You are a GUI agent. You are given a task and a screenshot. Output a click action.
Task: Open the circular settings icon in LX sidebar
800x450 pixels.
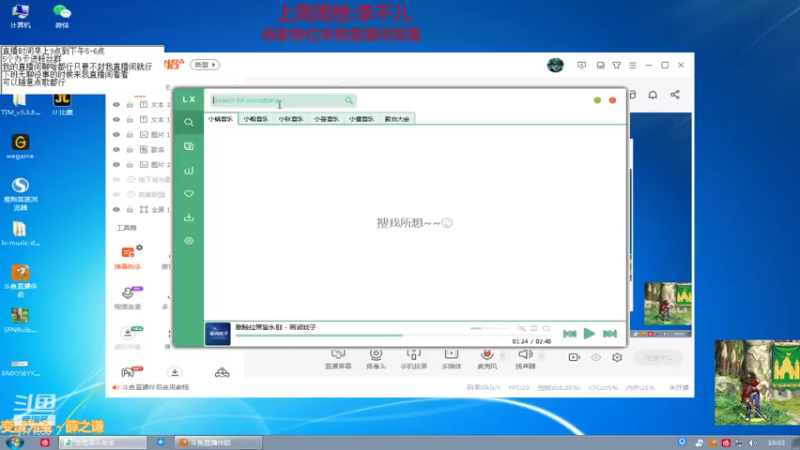point(189,241)
